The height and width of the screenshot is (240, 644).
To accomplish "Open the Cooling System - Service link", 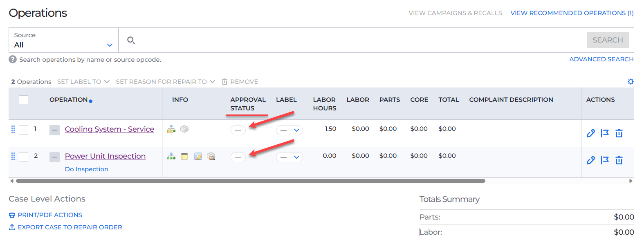I will pyautogui.click(x=110, y=129).
